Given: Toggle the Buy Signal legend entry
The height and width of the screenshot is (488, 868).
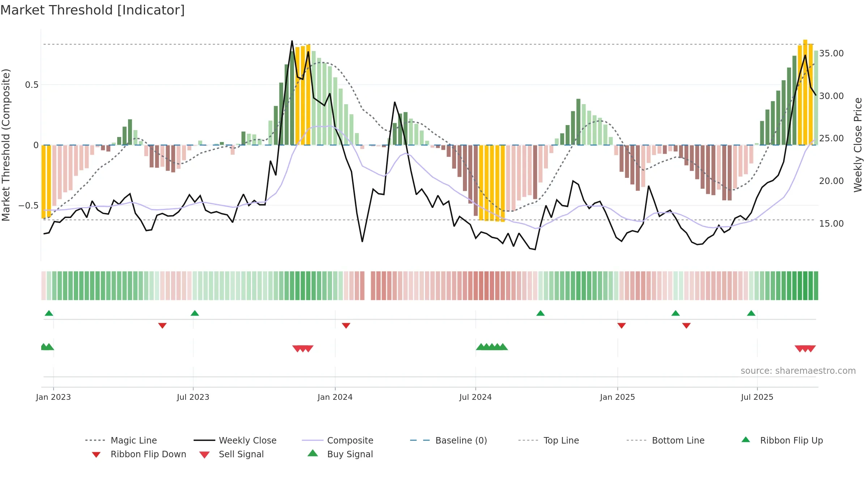Looking at the screenshot, I should click(x=340, y=454).
